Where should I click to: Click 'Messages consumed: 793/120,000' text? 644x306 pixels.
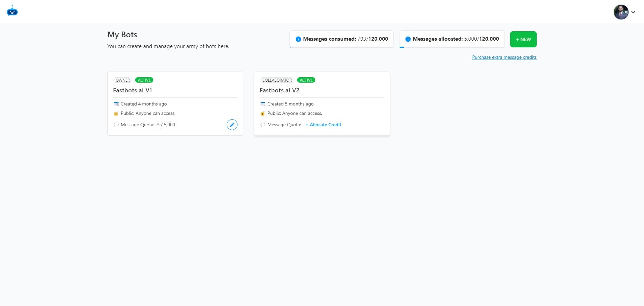click(345, 39)
